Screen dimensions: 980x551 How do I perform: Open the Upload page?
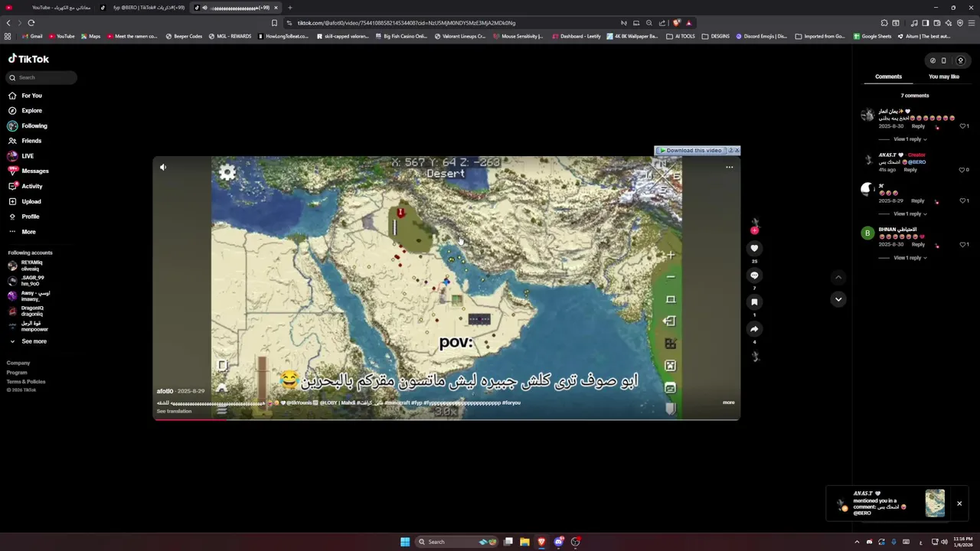24,201
